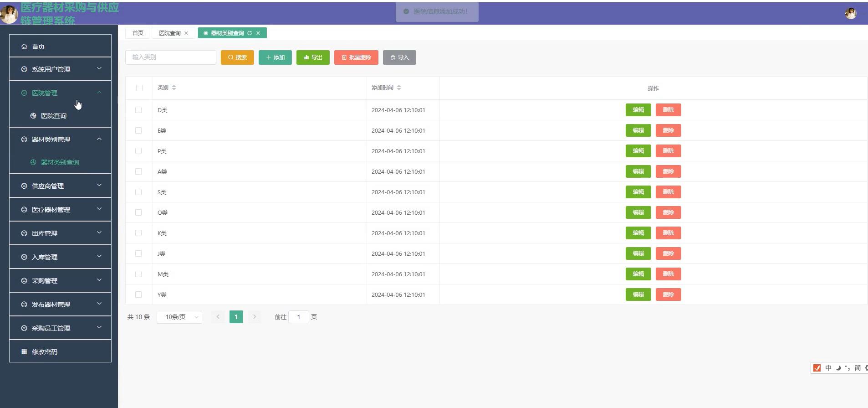Click the input method checkmark icon
Viewport: 868px width, 408px height.
pyautogui.click(x=817, y=368)
